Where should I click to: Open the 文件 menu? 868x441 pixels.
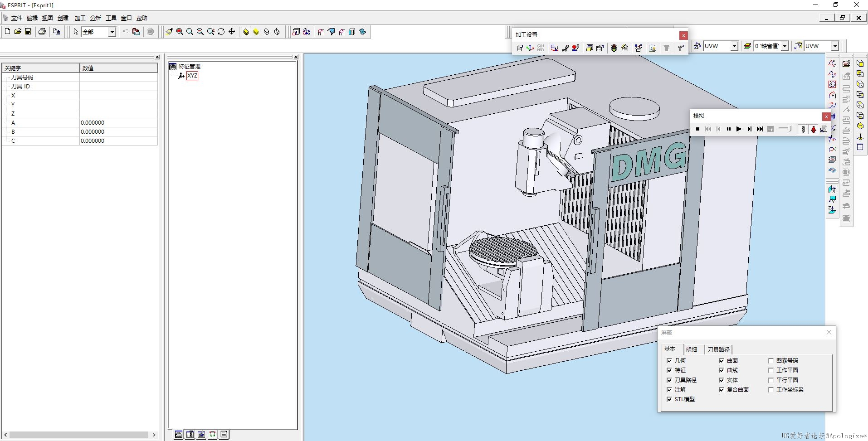(x=17, y=18)
